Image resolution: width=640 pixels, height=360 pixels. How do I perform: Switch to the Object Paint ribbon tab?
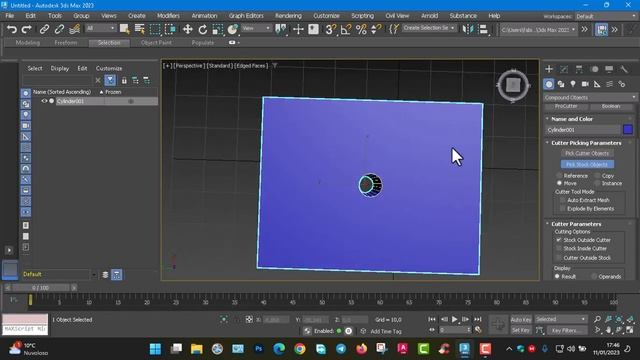[156, 42]
